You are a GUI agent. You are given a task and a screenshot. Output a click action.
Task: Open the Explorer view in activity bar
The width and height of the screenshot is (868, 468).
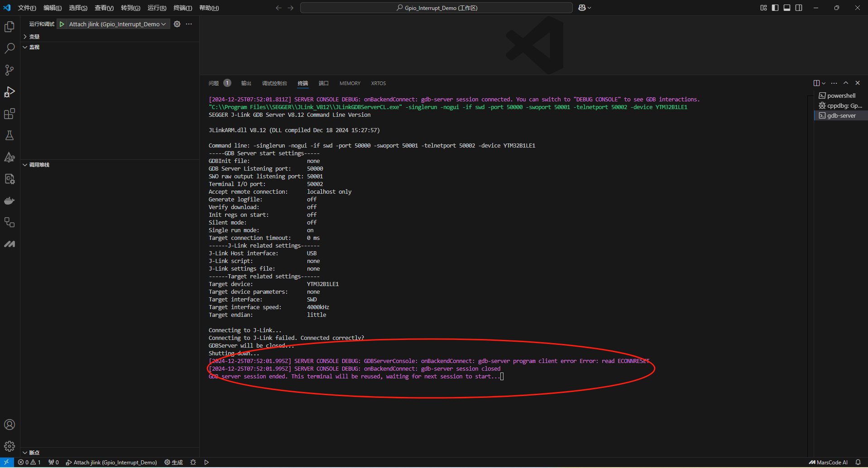10,27
